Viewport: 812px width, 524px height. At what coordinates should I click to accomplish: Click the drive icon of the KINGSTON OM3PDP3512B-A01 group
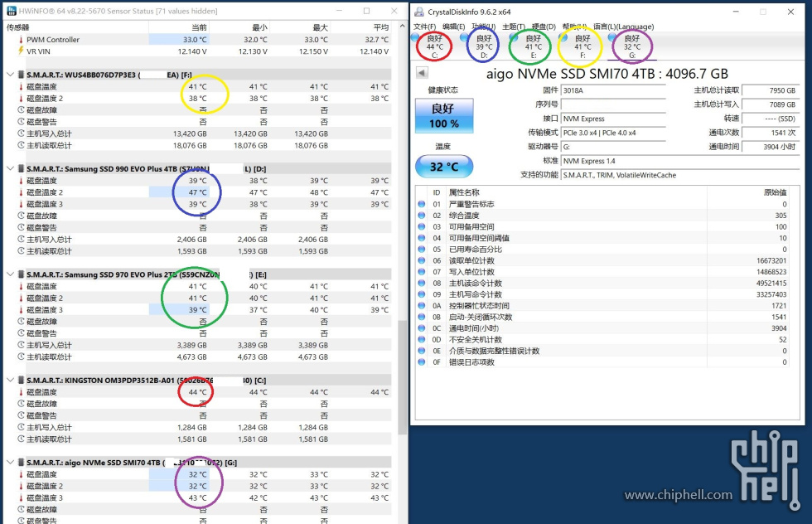tap(21, 380)
